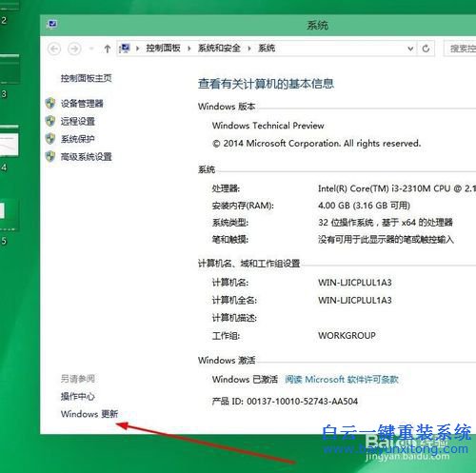
Task: Select the product ID 00137-10010-52743-AA504
Action: point(302,402)
